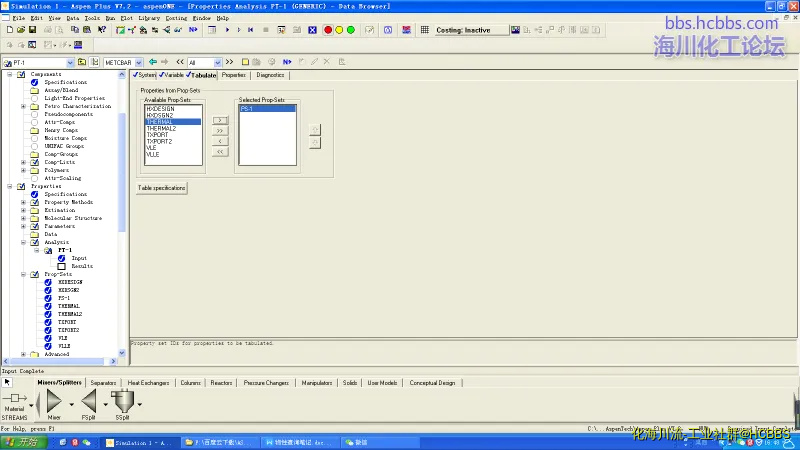Open Light-End Properties in the tree
The height and width of the screenshot is (450, 800).
point(74,98)
